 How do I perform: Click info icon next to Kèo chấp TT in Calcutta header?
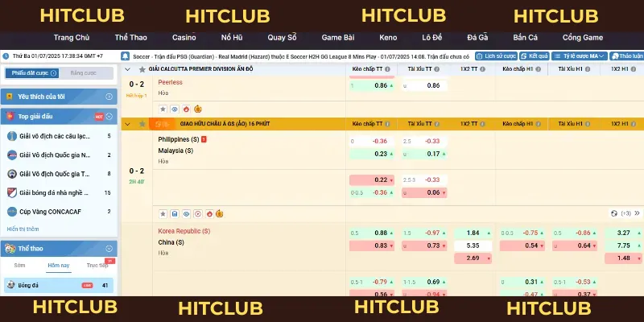(387, 69)
